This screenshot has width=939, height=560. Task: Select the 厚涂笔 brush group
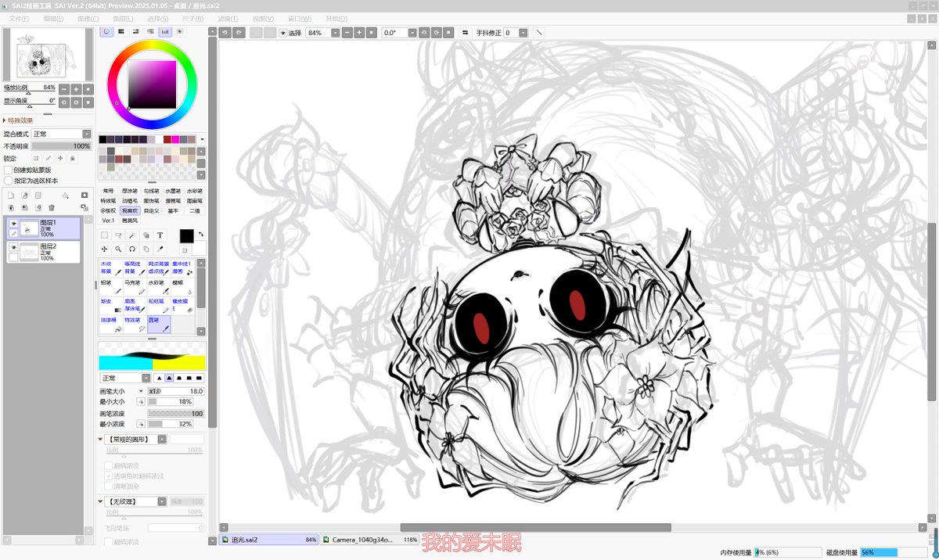pos(130,191)
